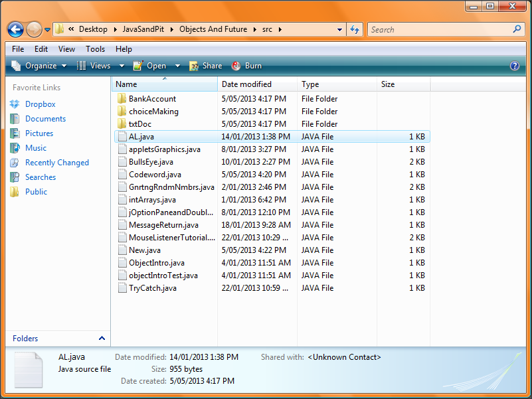Select the TryCatch.java file icon
The height and width of the screenshot is (399, 532).
[x=122, y=288]
